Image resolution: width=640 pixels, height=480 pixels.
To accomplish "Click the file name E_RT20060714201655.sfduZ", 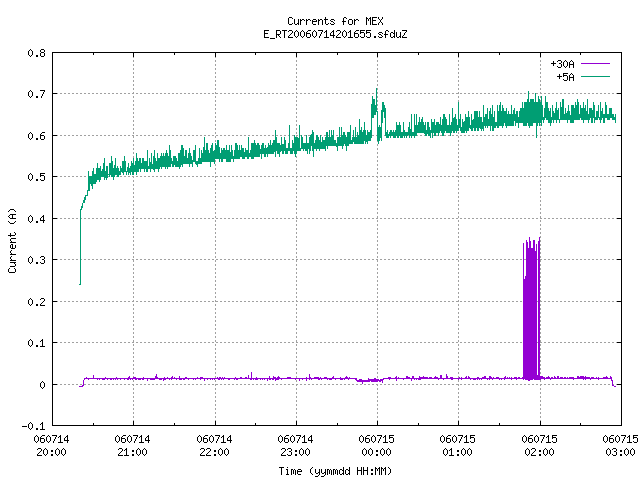I will point(335,34).
